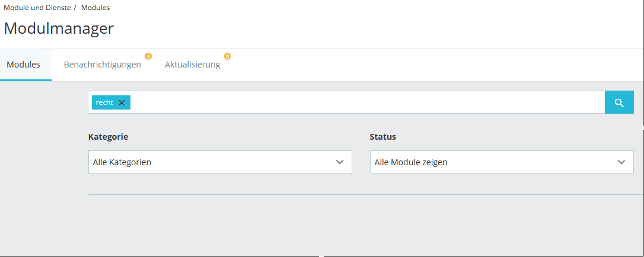This screenshot has width=644, height=257.
Task: Open the 'Alle Module zeigen' dropdown
Action: click(x=501, y=162)
